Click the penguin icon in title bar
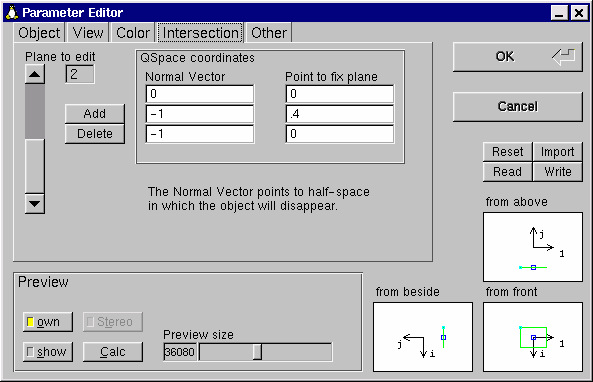This screenshot has width=593, height=382. click(x=12, y=12)
